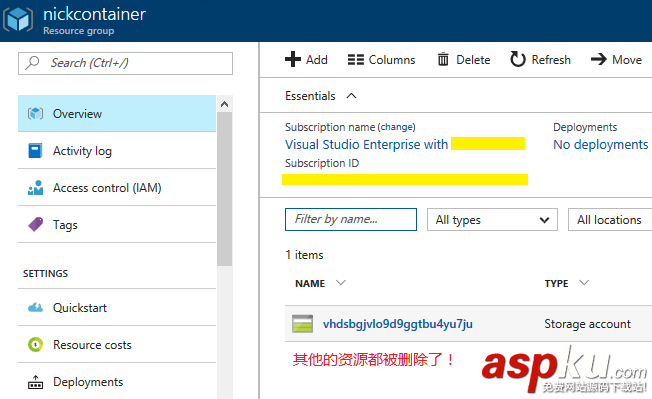Click the Columns toolbar button
Image resolution: width=652 pixels, height=399 pixels.
(x=381, y=60)
